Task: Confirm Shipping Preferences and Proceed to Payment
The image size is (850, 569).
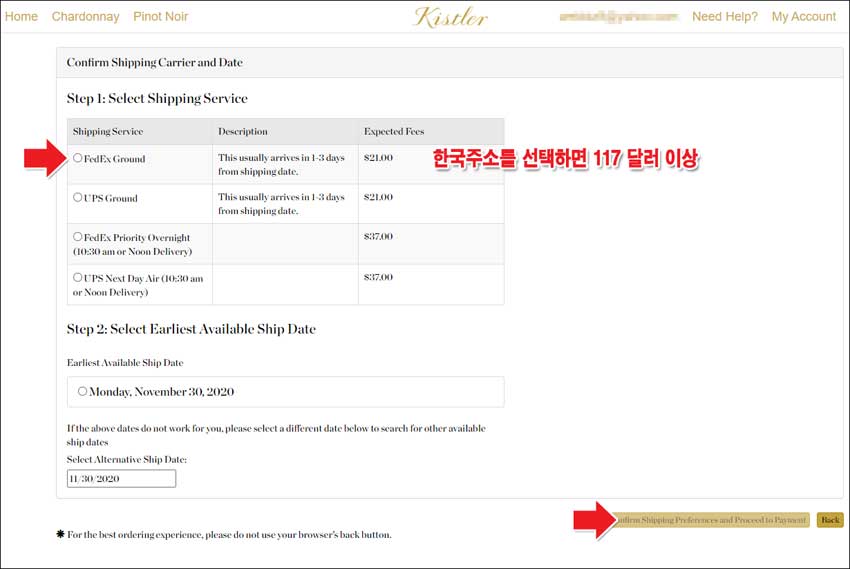Action: pyautogui.click(x=711, y=520)
